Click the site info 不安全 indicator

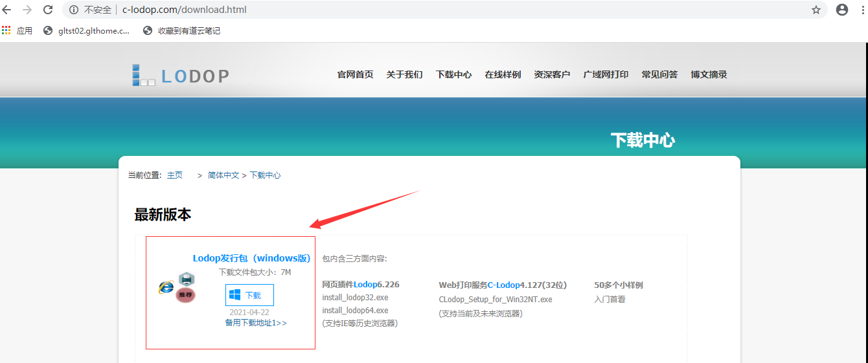pos(92,10)
